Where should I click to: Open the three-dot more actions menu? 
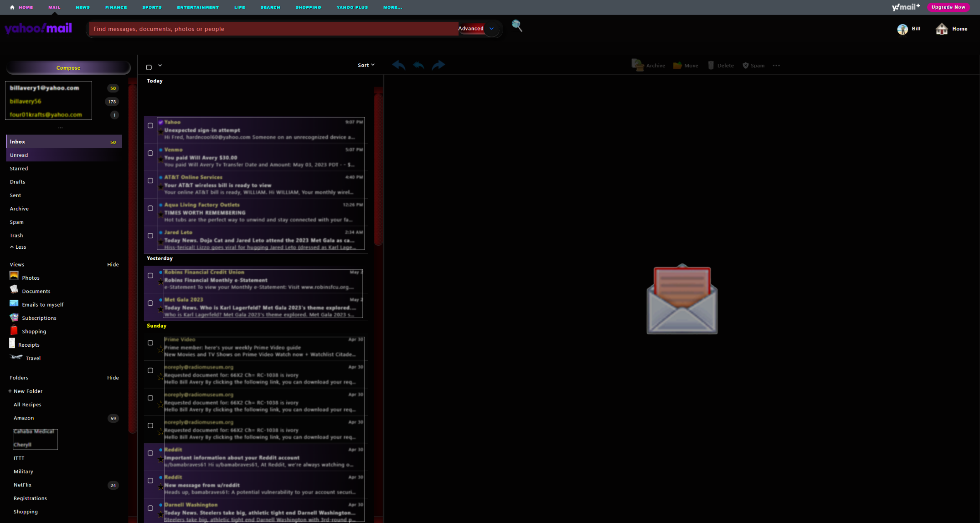tap(776, 66)
